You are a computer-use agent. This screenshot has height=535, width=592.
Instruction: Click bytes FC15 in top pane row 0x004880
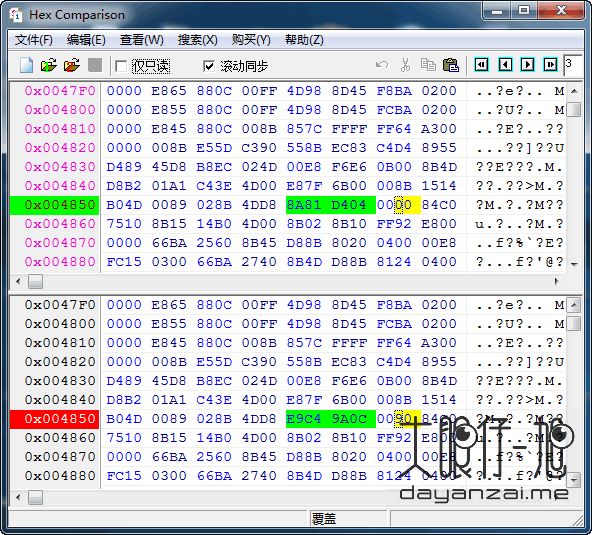click(x=124, y=262)
